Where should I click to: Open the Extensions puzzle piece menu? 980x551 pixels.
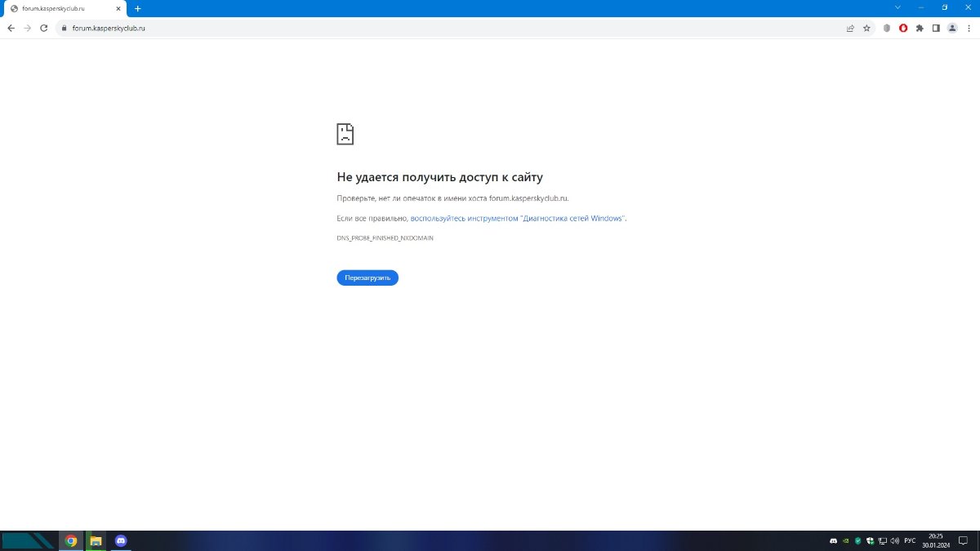click(920, 28)
